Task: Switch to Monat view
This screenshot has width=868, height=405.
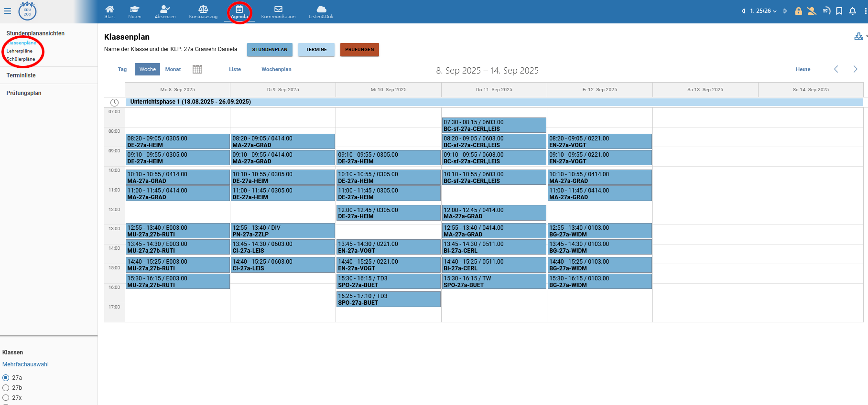Action: point(173,69)
